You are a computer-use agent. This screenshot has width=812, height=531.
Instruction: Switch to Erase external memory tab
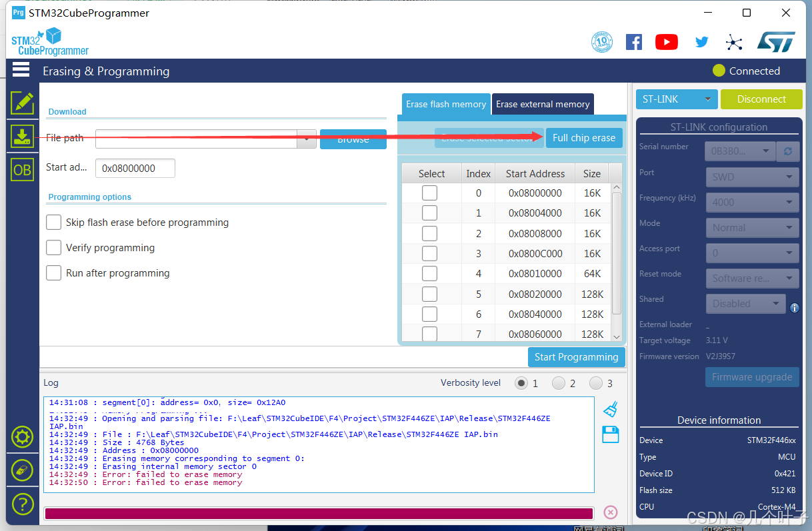[543, 104]
